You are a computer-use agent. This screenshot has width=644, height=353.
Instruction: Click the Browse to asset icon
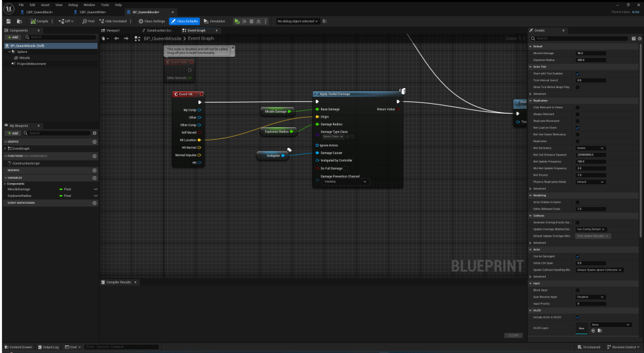click(x=19, y=21)
